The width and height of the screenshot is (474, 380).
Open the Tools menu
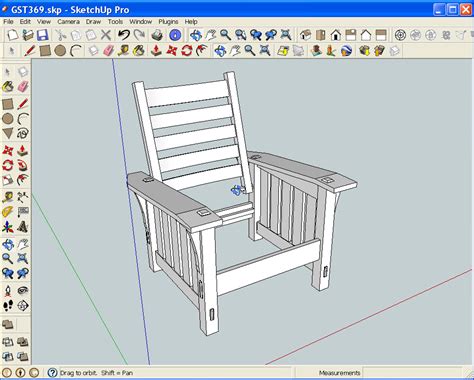115,22
